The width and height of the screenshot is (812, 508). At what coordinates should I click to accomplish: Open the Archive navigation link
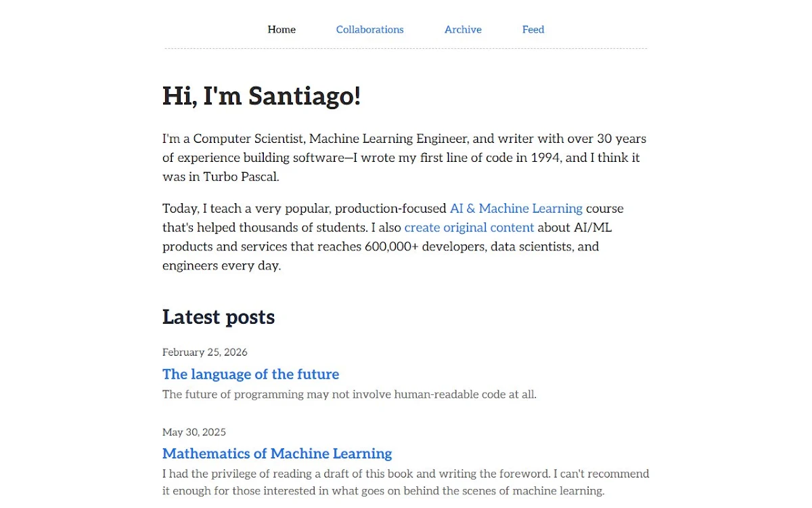pos(463,29)
